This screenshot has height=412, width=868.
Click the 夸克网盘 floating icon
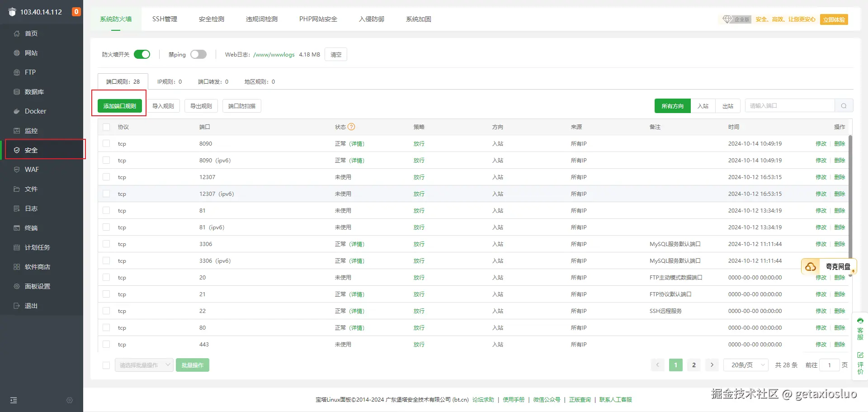tap(829, 267)
